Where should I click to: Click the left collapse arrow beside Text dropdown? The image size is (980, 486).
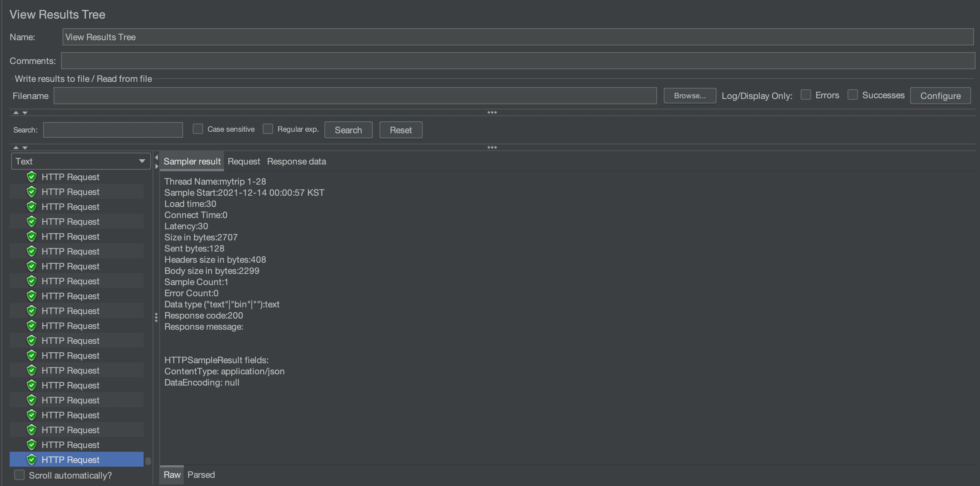(156, 157)
